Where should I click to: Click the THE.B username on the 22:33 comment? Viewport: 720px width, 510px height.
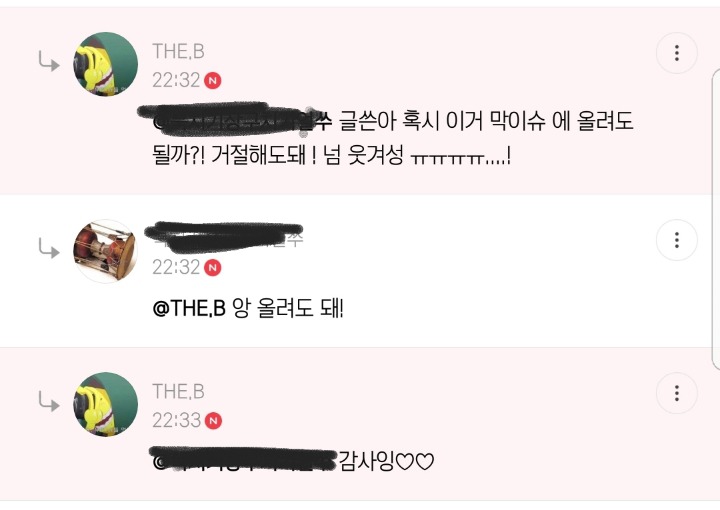tap(178, 392)
